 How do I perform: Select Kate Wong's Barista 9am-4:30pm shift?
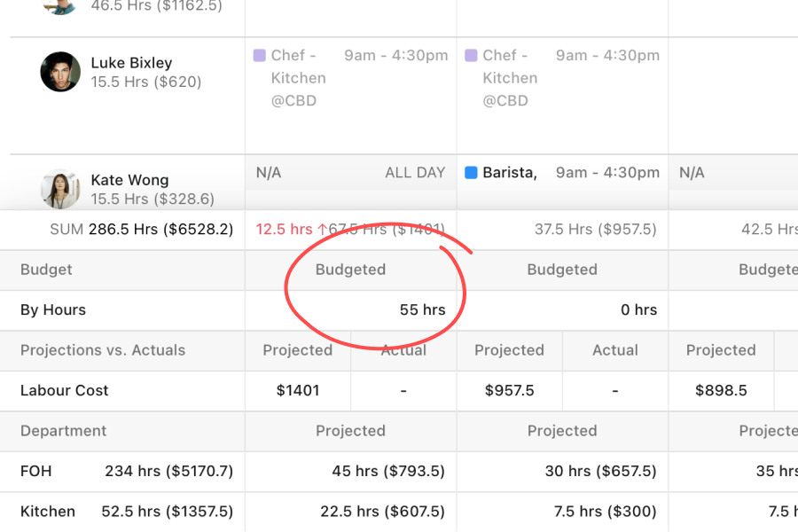tap(563, 172)
